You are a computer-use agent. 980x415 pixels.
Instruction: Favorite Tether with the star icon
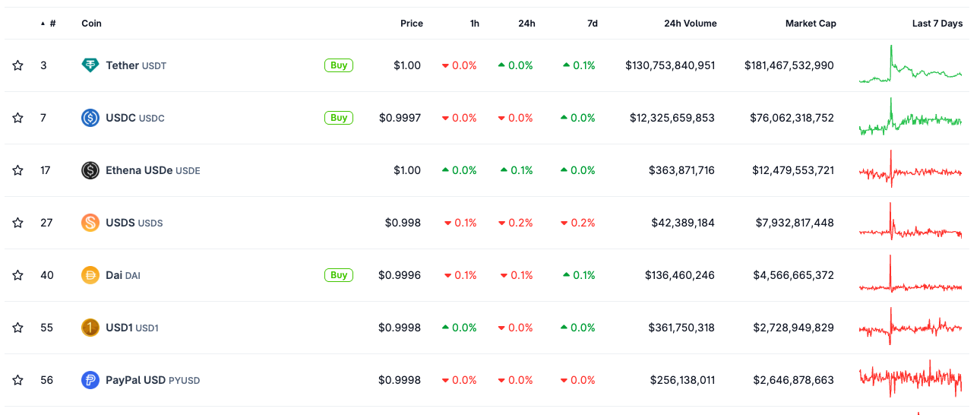(17, 65)
